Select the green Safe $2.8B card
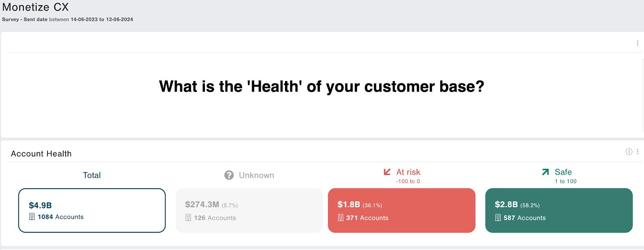 click(559, 210)
